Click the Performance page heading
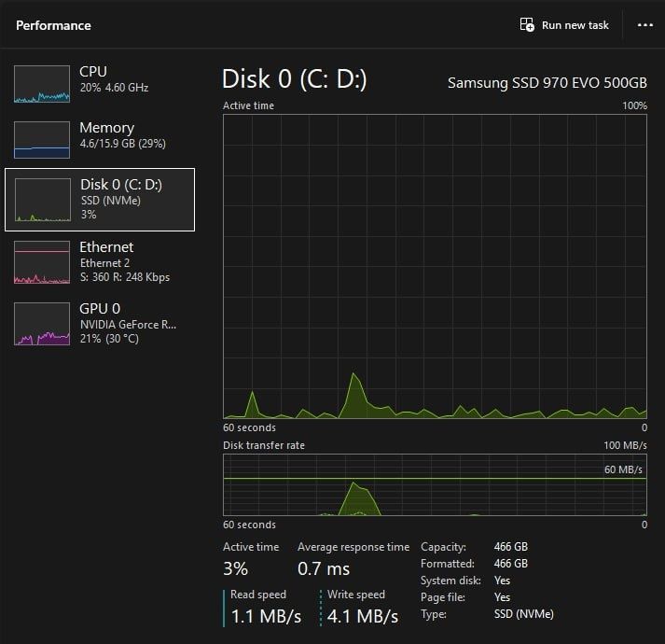This screenshot has width=665, height=644. pyautogui.click(x=53, y=25)
